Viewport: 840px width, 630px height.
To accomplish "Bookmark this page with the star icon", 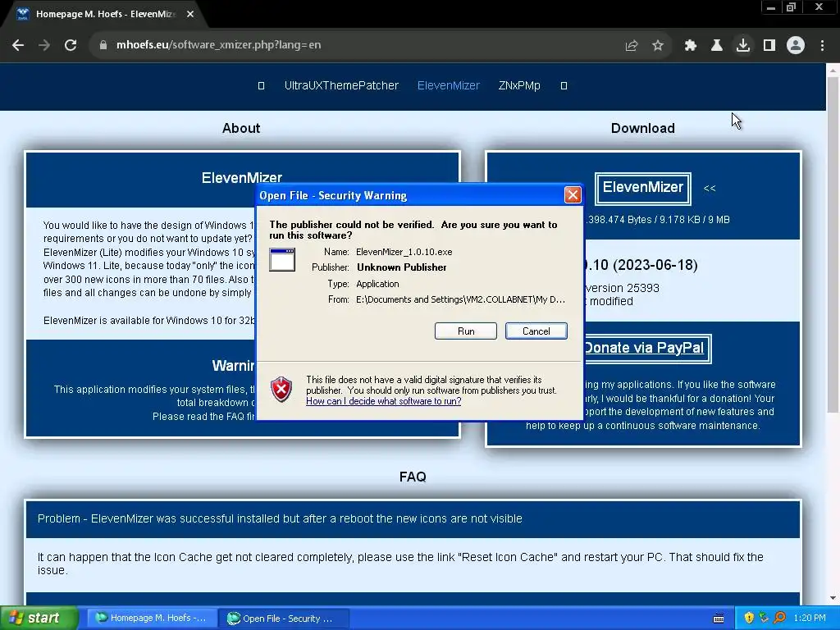I will pyautogui.click(x=658, y=46).
